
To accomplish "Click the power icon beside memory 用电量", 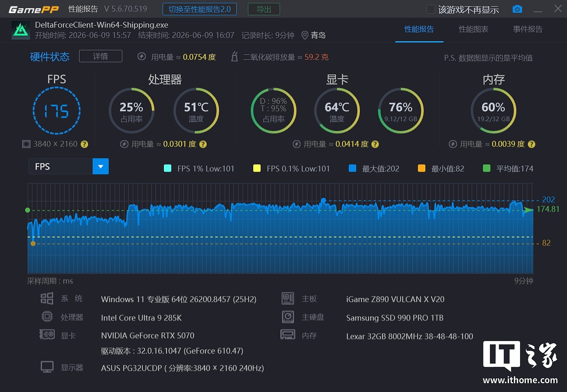I will 453,144.
